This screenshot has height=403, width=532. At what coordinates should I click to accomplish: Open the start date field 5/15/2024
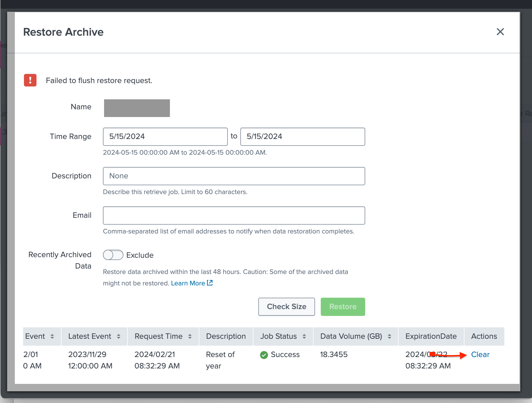pos(165,136)
